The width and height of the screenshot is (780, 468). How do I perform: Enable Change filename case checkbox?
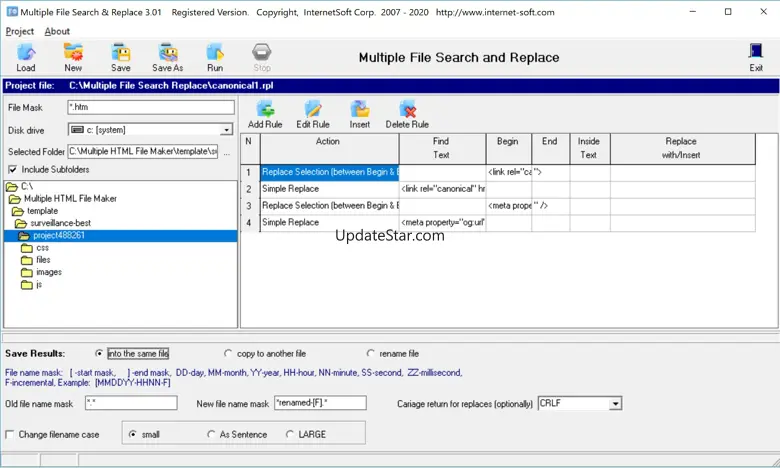[9, 435]
